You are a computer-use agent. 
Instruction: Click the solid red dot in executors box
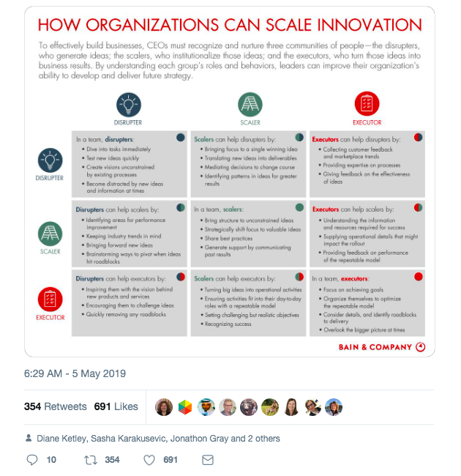[419, 277]
